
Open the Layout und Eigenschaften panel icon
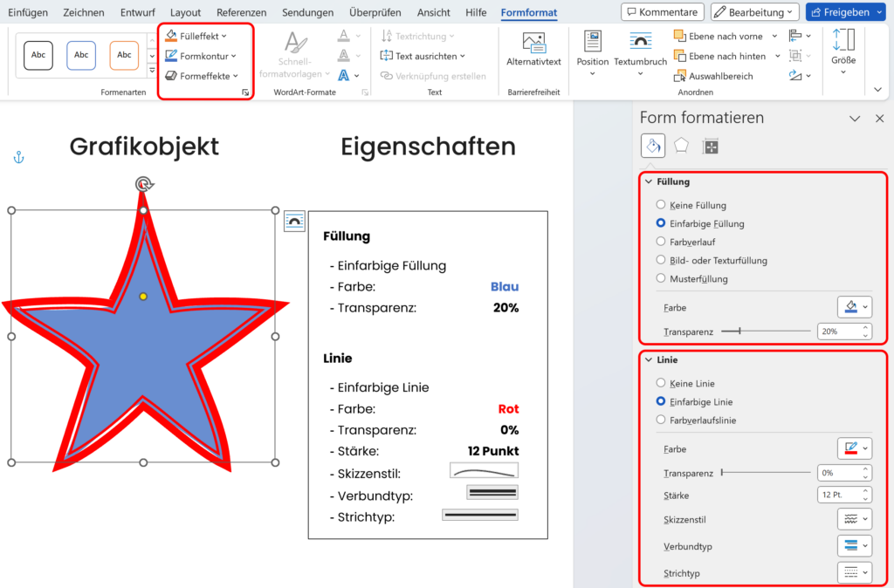[x=711, y=146]
